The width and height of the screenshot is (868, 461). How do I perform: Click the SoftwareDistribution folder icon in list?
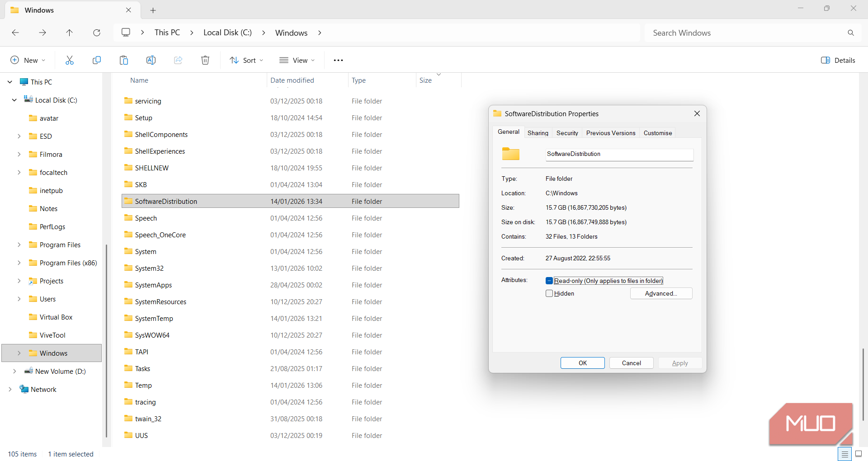tap(128, 201)
